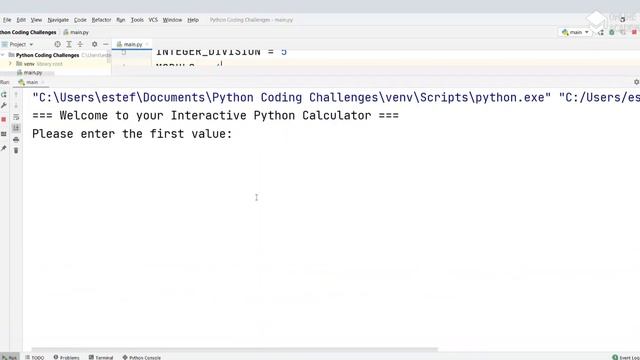This screenshot has width=640, height=360.
Task: Open the File menu
Action: point(7,20)
